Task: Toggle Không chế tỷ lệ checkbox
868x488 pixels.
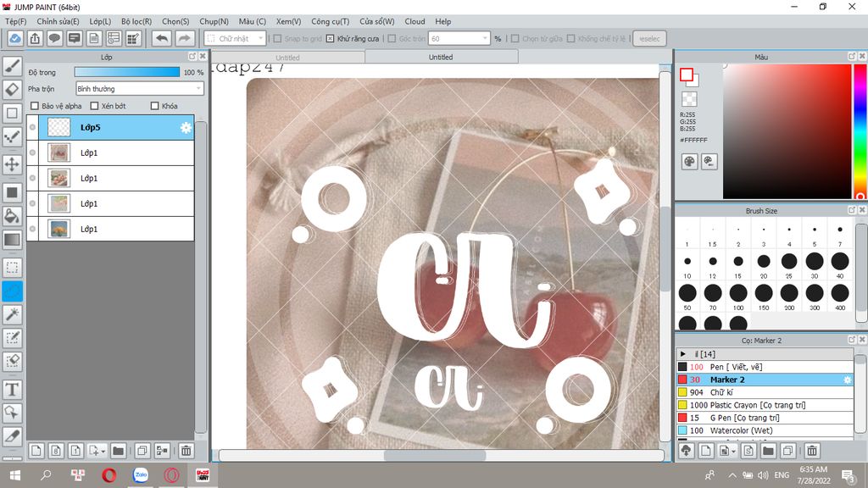Action: coord(570,39)
